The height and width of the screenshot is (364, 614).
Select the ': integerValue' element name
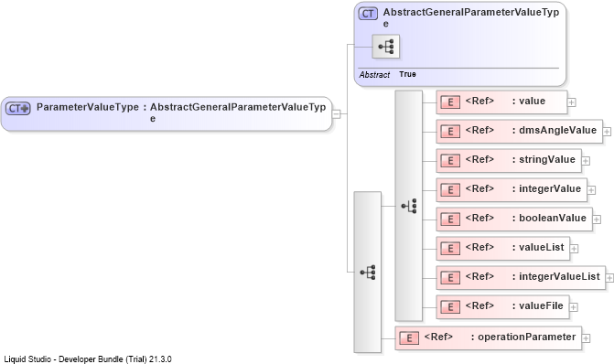[x=546, y=188]
